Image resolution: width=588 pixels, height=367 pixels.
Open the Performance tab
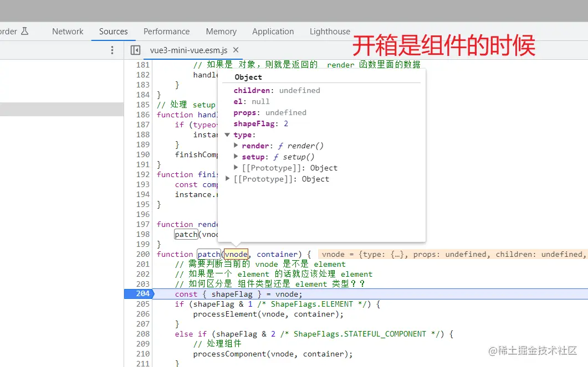166,32
